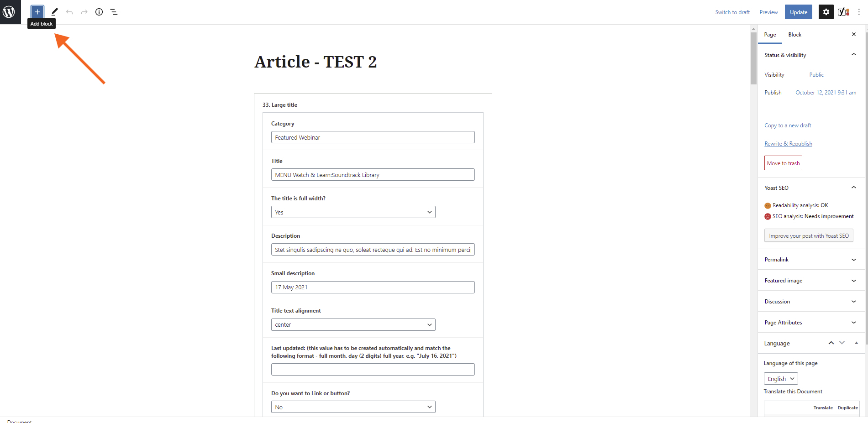
Task: Click the Update button
Action: click(x=799, y=12)
